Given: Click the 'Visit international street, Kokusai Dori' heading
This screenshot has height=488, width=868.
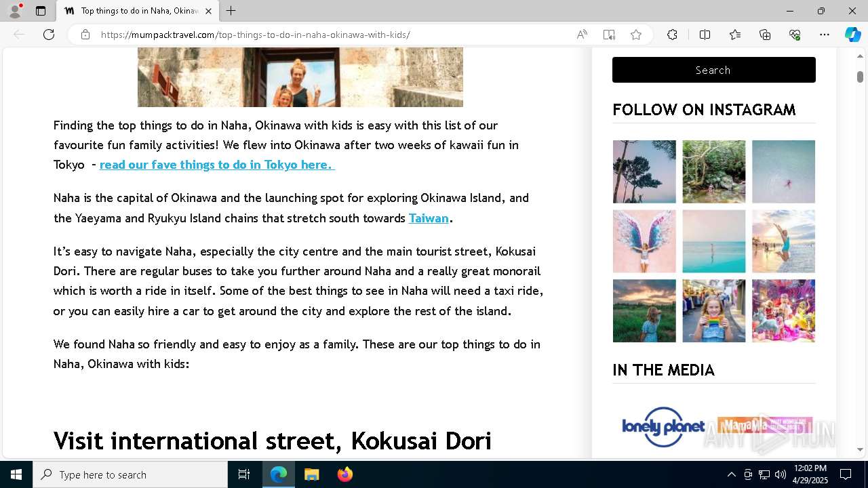Looking at the screenshot, I should (x=273, y=441).
